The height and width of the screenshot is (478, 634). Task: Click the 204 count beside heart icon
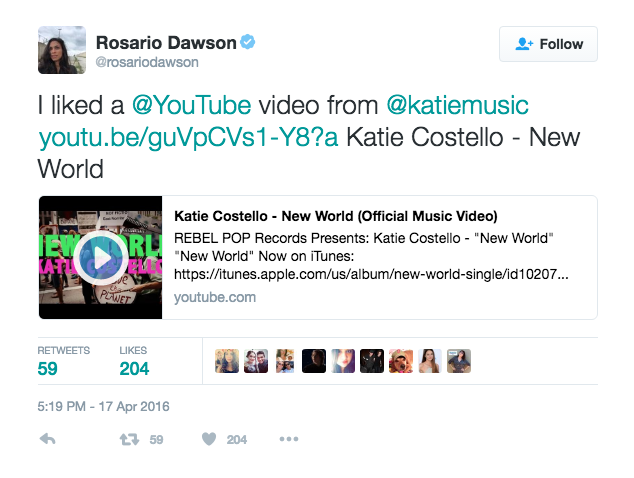click(237, 440)
